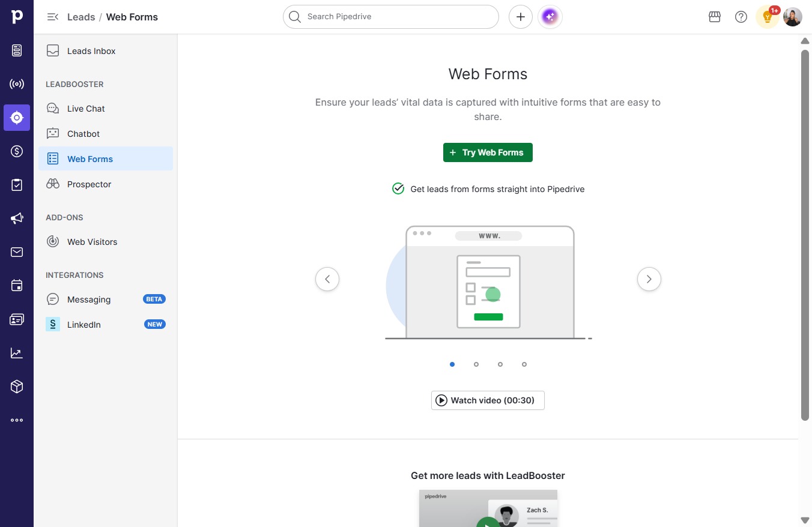This screenshot has height=527, width=812.
Task: Click the Watch video (00:30) button
Action: (x=488, y=400)
